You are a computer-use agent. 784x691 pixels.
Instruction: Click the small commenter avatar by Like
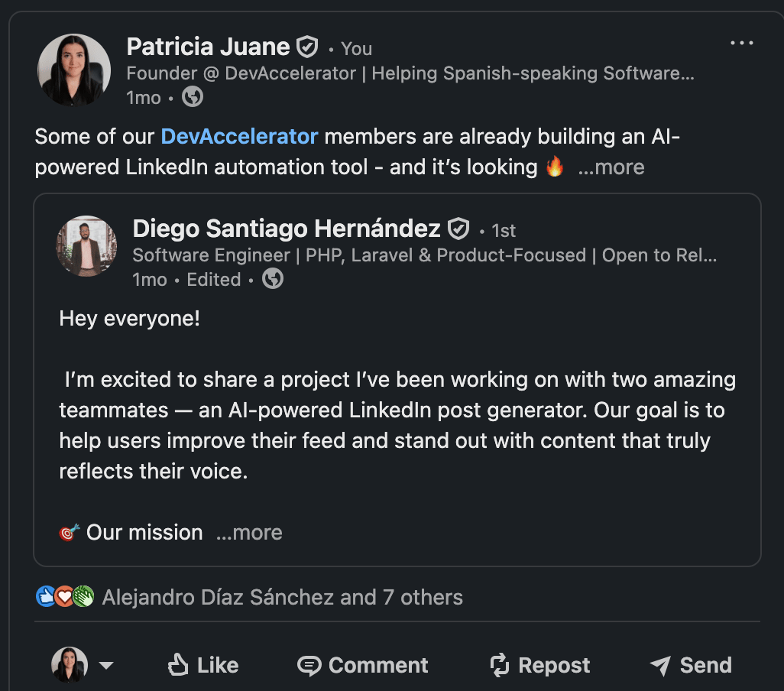point(70,664)
